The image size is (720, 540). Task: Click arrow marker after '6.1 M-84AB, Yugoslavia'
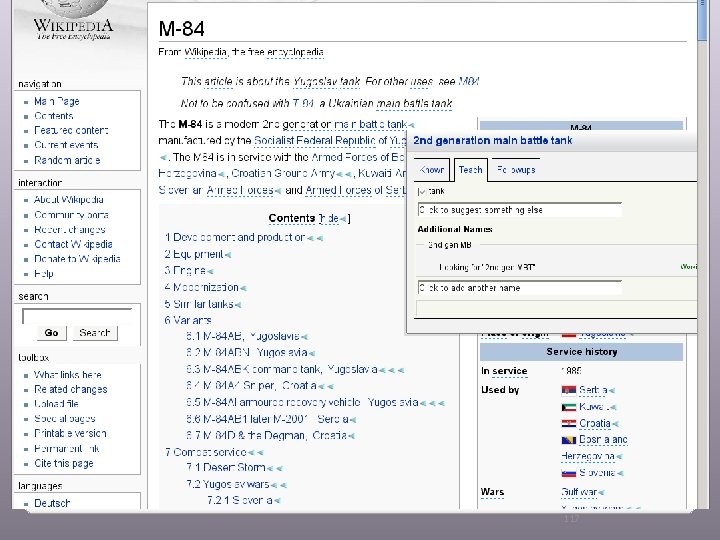click(x=304, y=337)
